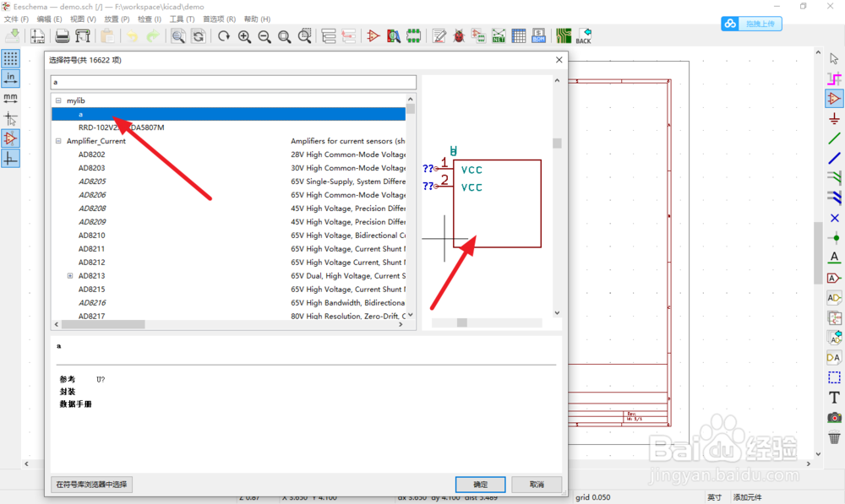
Task: Open the 帮助 (H) menu
Action: tap(257, 19)
